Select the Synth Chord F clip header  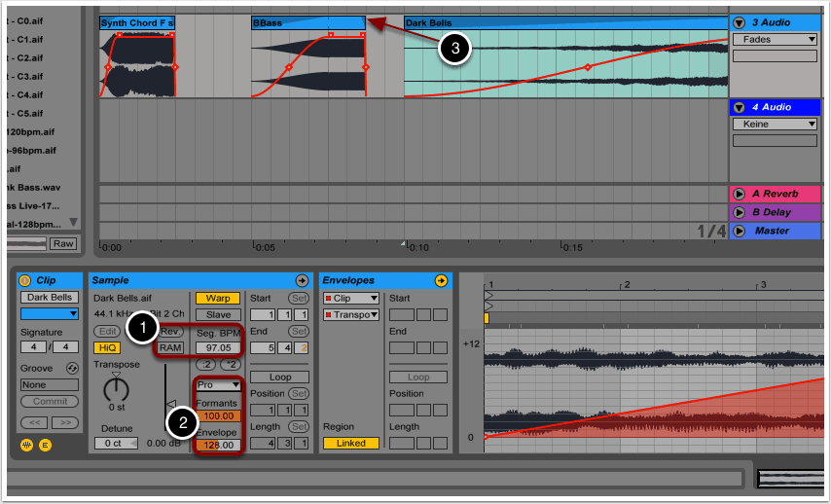click(x=136, y=22)
